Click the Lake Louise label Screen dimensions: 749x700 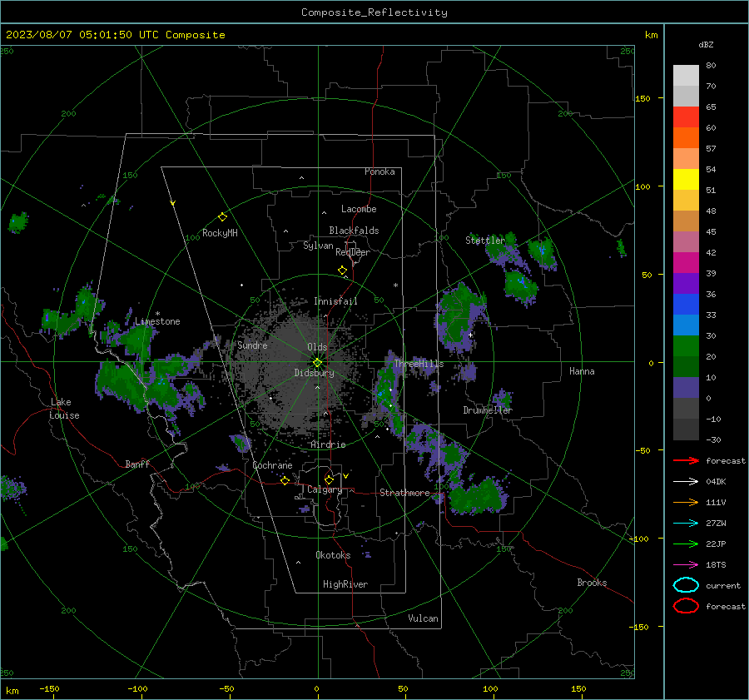64,409
